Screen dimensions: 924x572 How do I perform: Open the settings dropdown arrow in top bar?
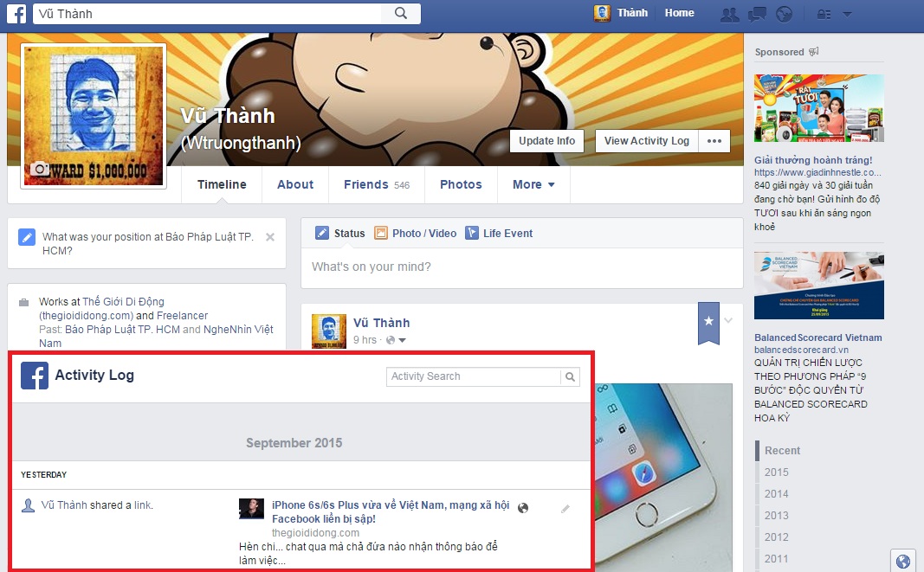846,14
